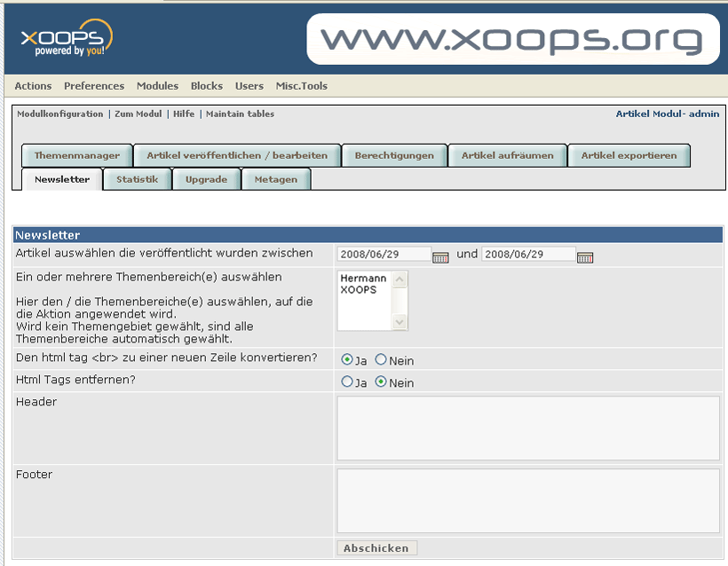Screen dimensions: 728x566
Task: Open calendar picker for the end date
Action: tap(585, 257)
